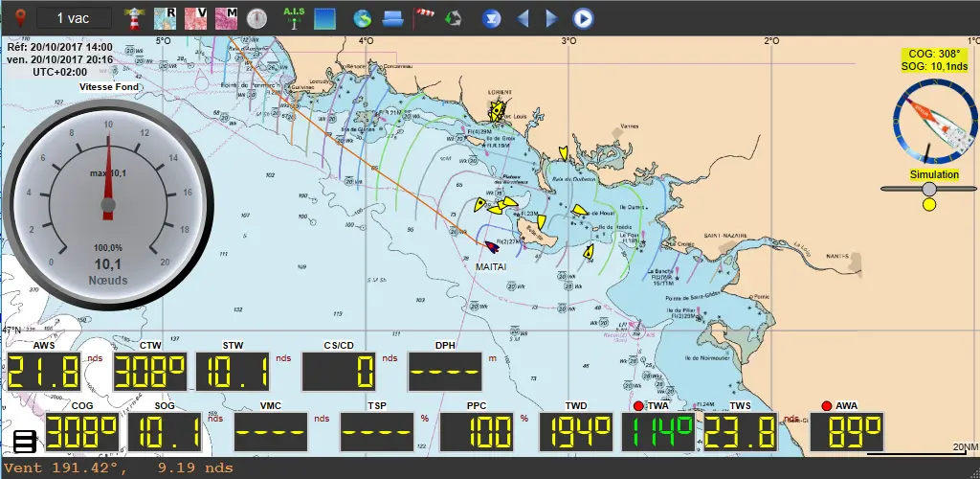This screenshot has height=479, width=980.
Task: Click the red map pin waypoint icon
Action: coord(21,18)
